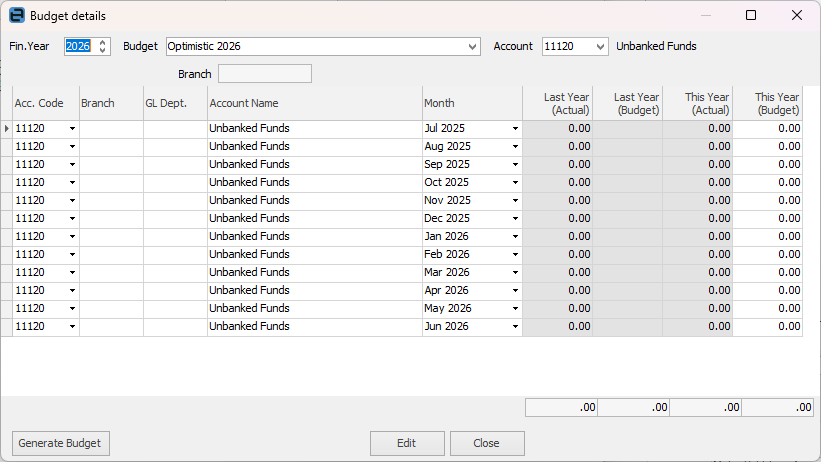The height and width of the screenshot is (462, 821).
Task: Click the Close button
Action: click(x=487, y=443)
